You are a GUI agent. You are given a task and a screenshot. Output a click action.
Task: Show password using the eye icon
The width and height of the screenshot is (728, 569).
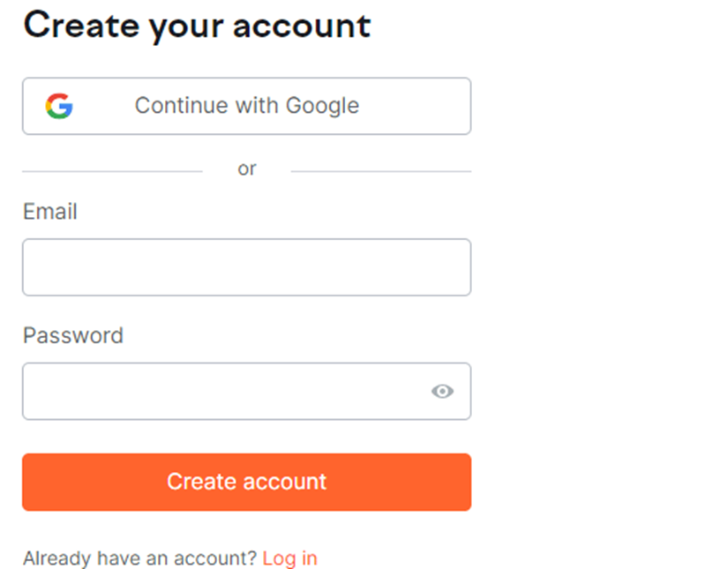pos(442,391)
